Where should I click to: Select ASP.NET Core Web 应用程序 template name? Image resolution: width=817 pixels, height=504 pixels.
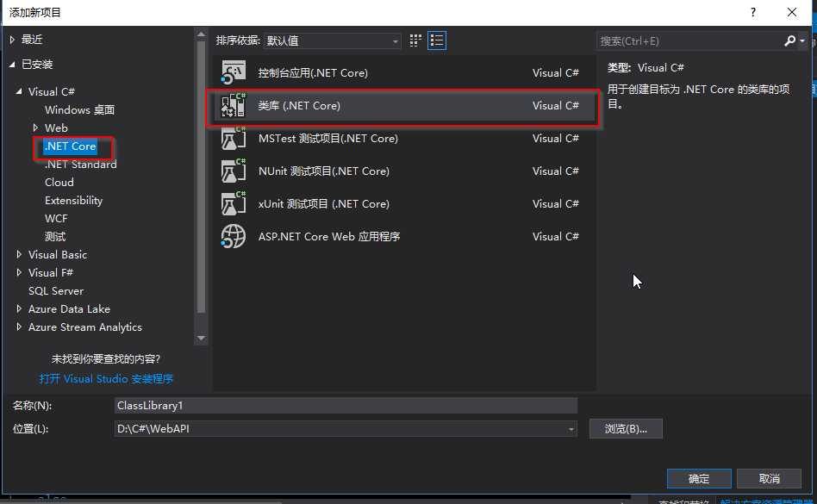[x=329, y=237]
